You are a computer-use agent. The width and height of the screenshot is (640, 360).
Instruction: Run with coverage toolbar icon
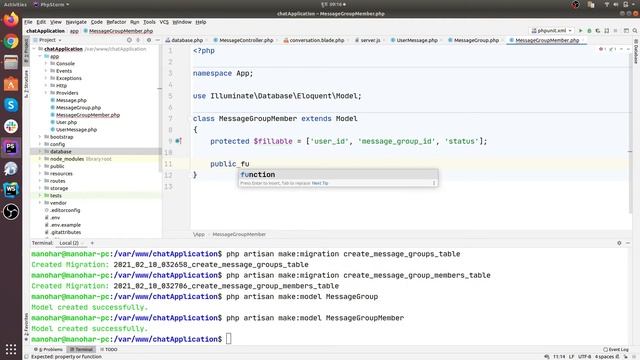(x=598, y=31)
